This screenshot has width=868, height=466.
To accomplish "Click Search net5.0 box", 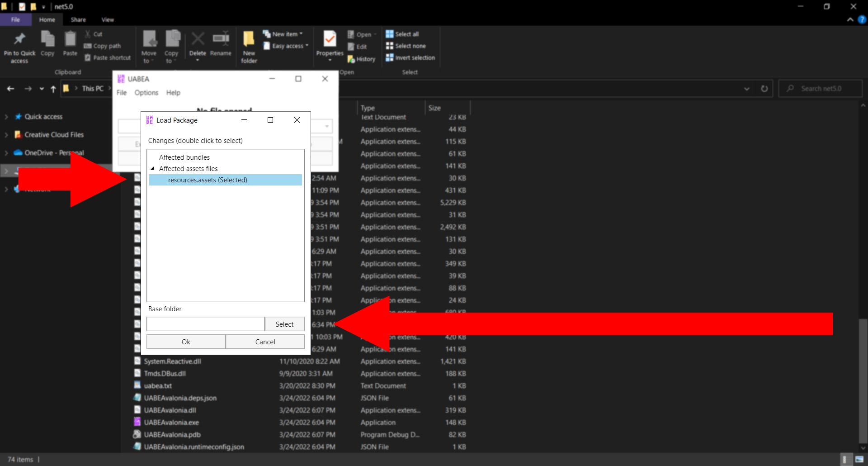I will (821, 89).
